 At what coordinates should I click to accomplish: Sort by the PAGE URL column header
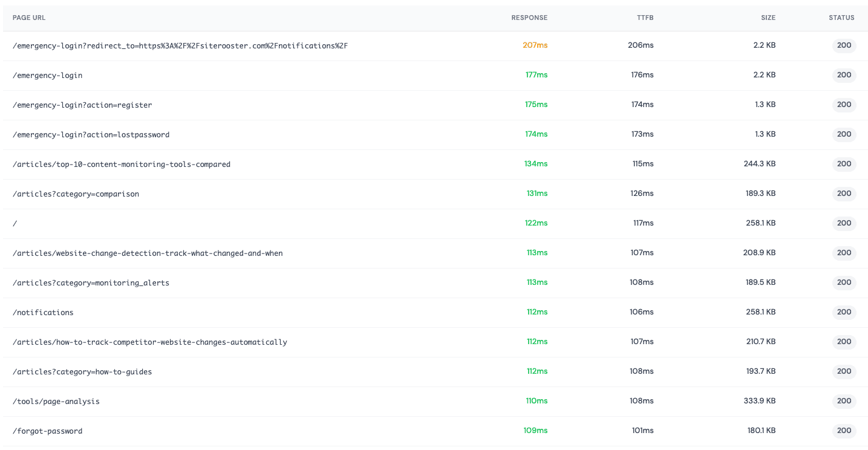coord(29,18)
